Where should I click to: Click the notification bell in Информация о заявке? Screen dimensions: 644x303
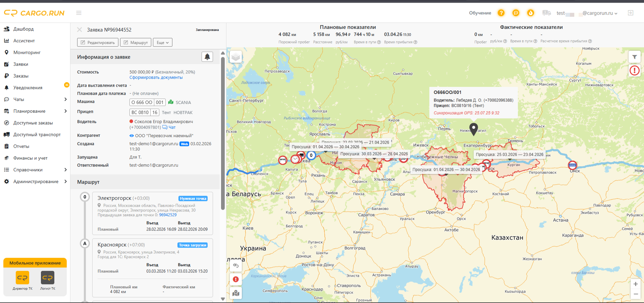click(207, 57)
